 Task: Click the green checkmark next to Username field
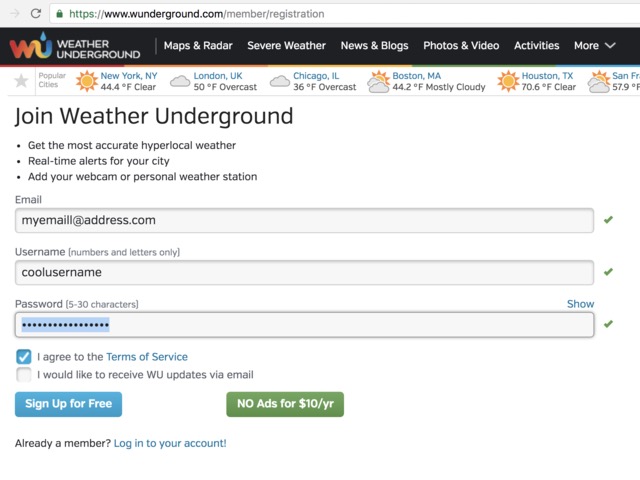608,271
